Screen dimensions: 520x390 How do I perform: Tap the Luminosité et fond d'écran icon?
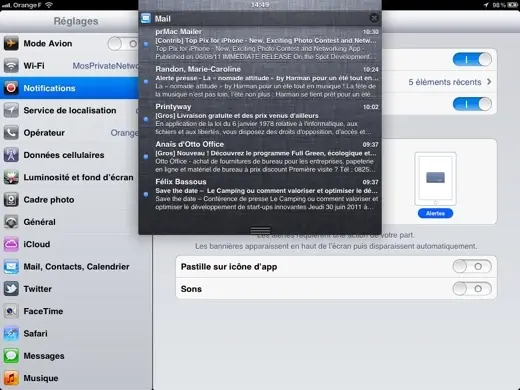(11, 177)
